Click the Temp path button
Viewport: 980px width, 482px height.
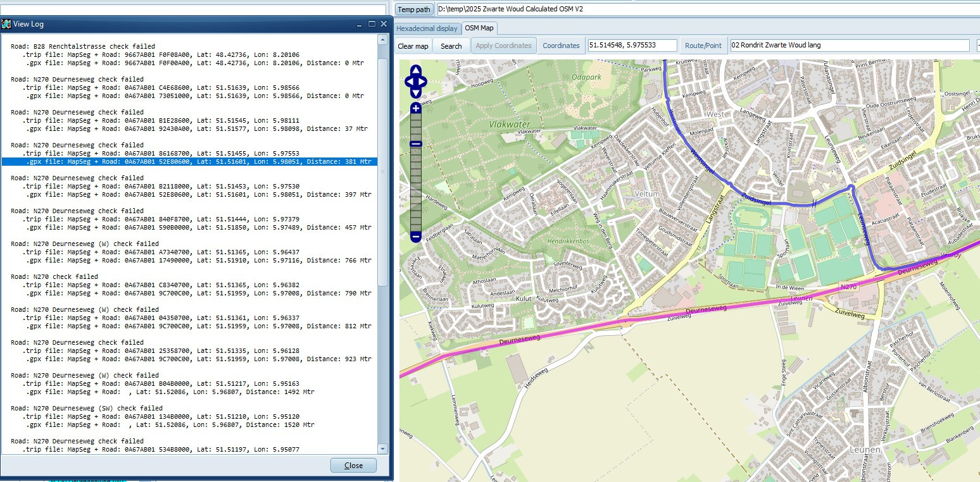pyautogui.click(x=415, y=9)
